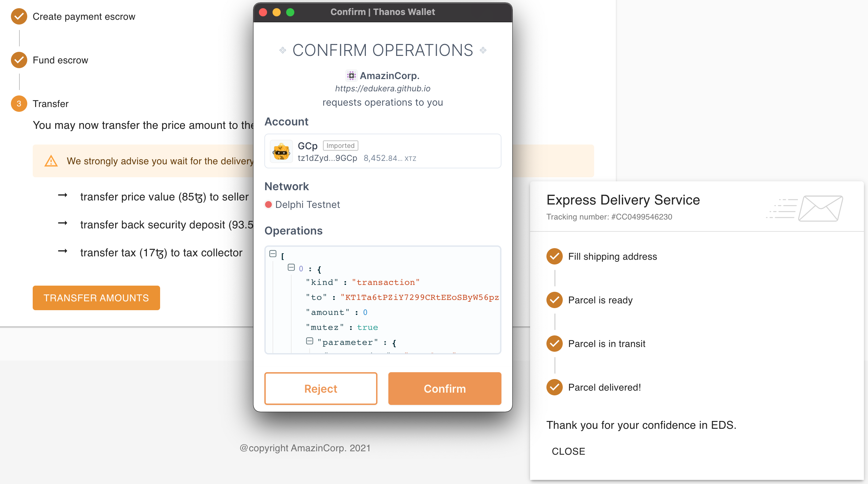Image resolution: width=868 pixels, height=484 pixels.
Task: Click the balance 8,452.84... XTZ
Action: click(x=390, y=158)
